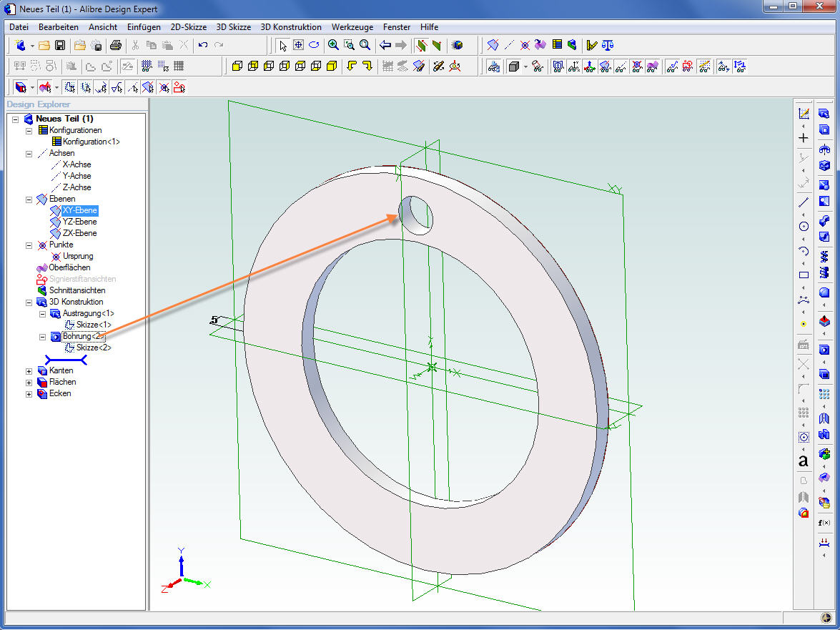The height and width of the screenshot is (630, 840).
Task: Click the Extrude boss feature icon
Action: 824,114
